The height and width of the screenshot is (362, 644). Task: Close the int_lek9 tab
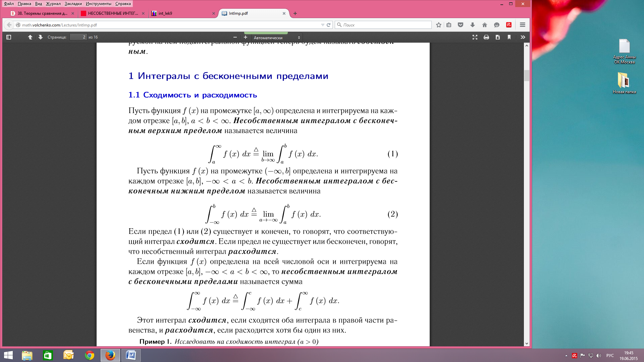tap(214, 13)
